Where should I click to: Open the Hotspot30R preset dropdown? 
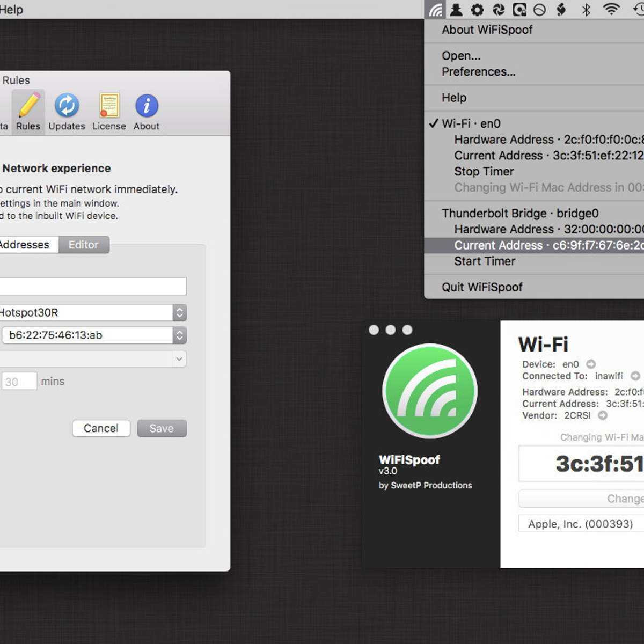(180, 312)
